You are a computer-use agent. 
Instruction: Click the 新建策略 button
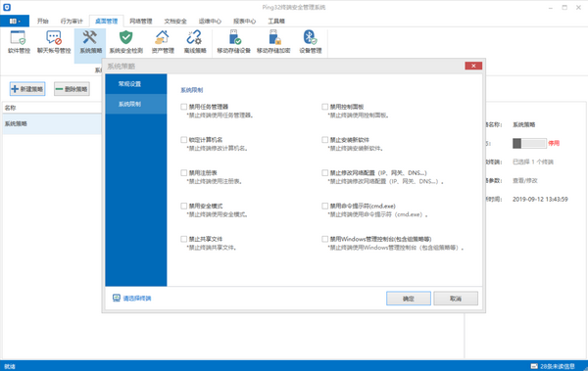[x=27, y=89]
